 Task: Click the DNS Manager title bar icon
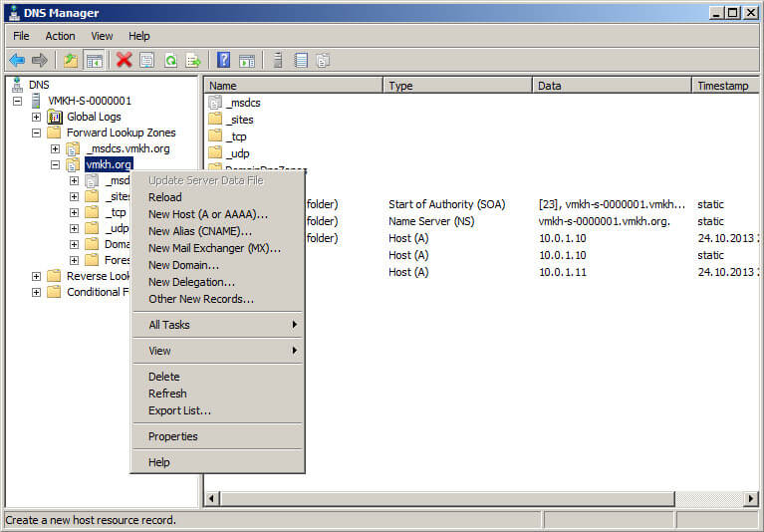14,13
